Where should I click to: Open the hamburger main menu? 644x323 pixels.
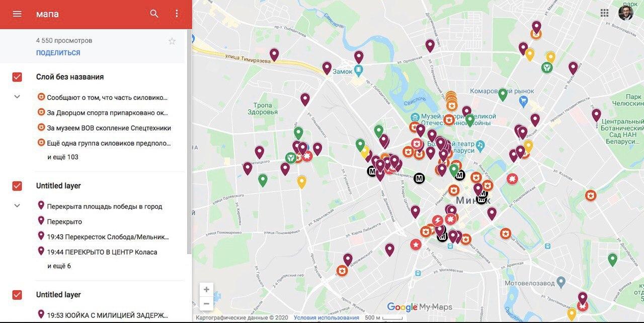click(x=17, y=14)
